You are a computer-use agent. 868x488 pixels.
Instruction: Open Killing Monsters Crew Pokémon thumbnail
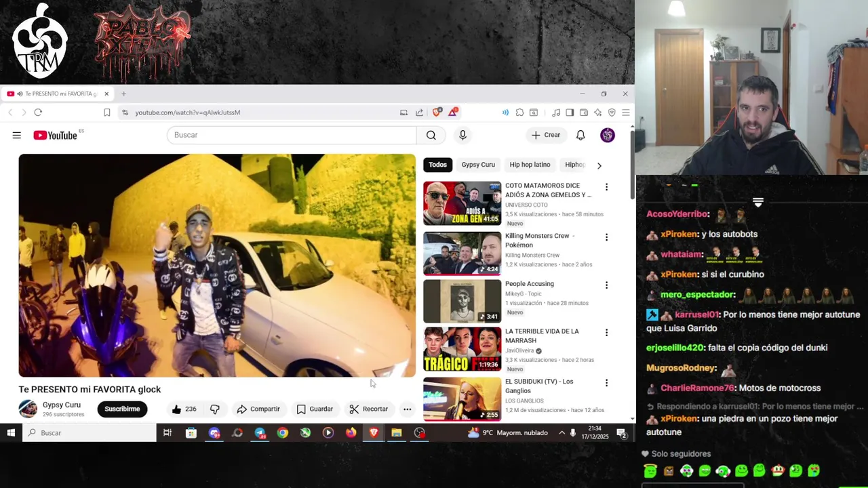tap(462, 253)
